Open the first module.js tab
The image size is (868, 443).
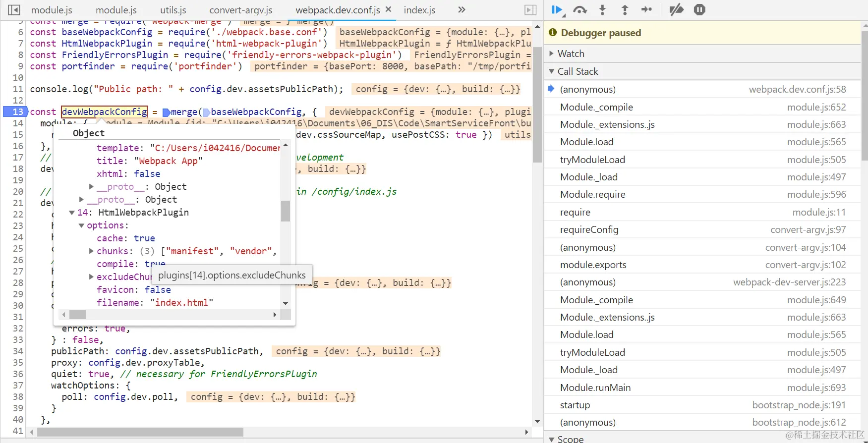52,10
